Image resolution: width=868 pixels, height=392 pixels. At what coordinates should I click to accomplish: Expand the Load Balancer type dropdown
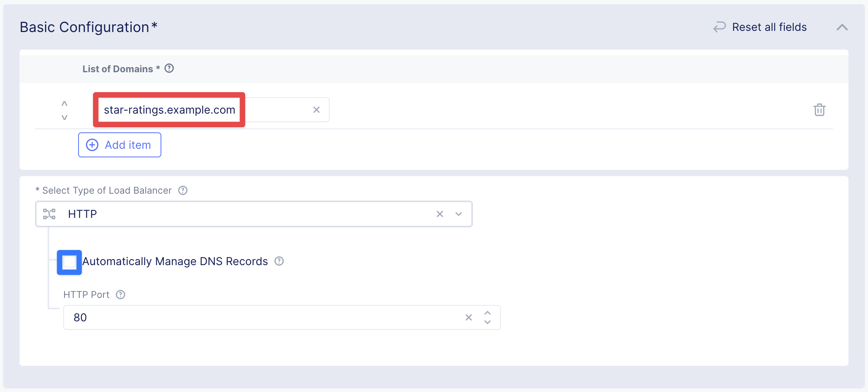459,214
